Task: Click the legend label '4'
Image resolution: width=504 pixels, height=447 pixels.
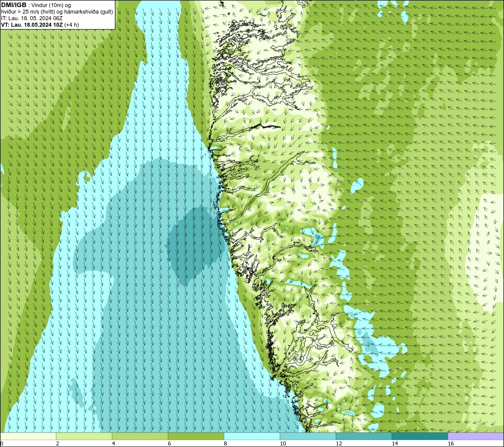Action: (113, 443)
